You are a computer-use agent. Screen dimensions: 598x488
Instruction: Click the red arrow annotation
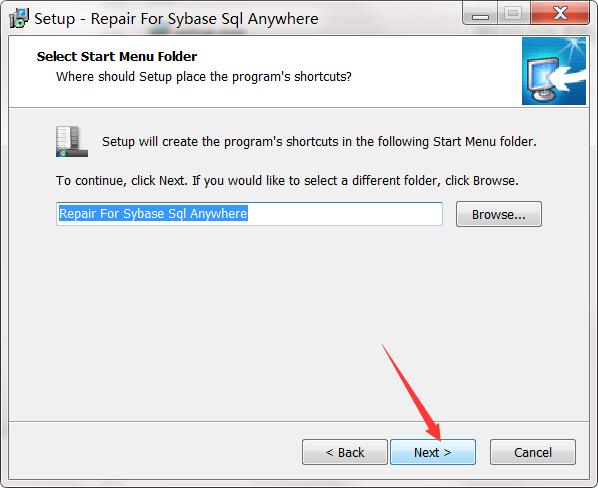412,393
